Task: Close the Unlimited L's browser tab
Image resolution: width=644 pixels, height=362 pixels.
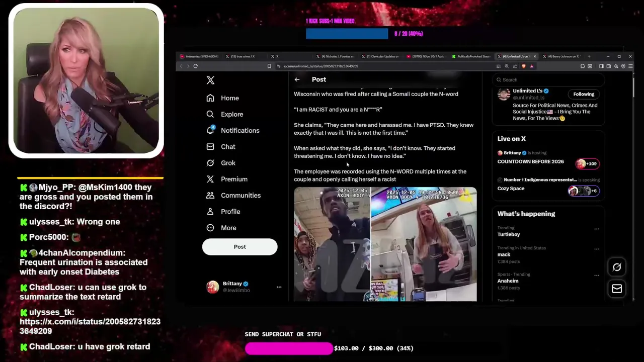Action: point(534,56)
